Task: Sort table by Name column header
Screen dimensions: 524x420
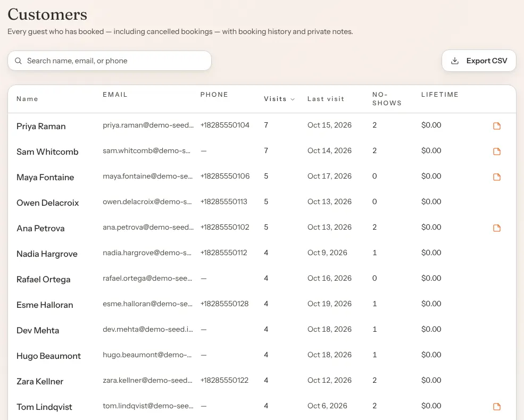Action: (28, 99)
